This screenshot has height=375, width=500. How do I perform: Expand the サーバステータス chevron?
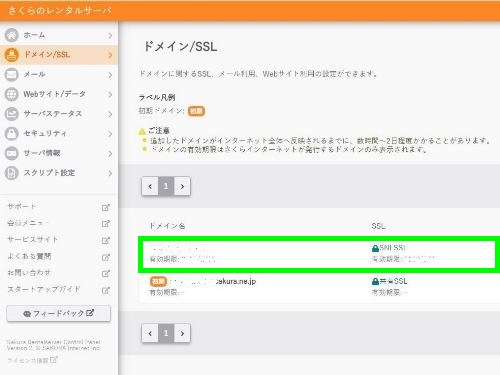pyautogui.click(x=110, y=114)
